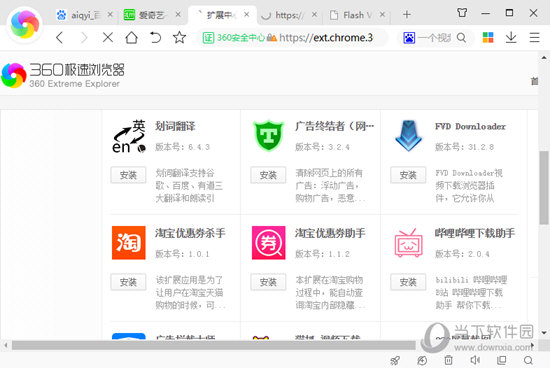
Task: Go forward with the forward arrow
Action: pos(83,37)
